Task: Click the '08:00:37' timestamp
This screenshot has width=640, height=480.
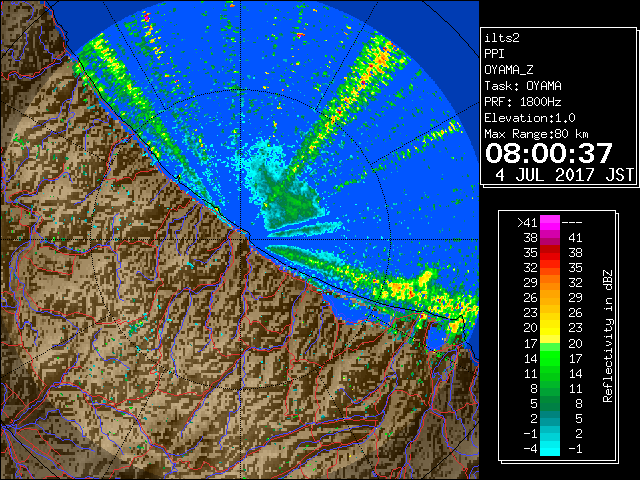Action: (549, 153)
